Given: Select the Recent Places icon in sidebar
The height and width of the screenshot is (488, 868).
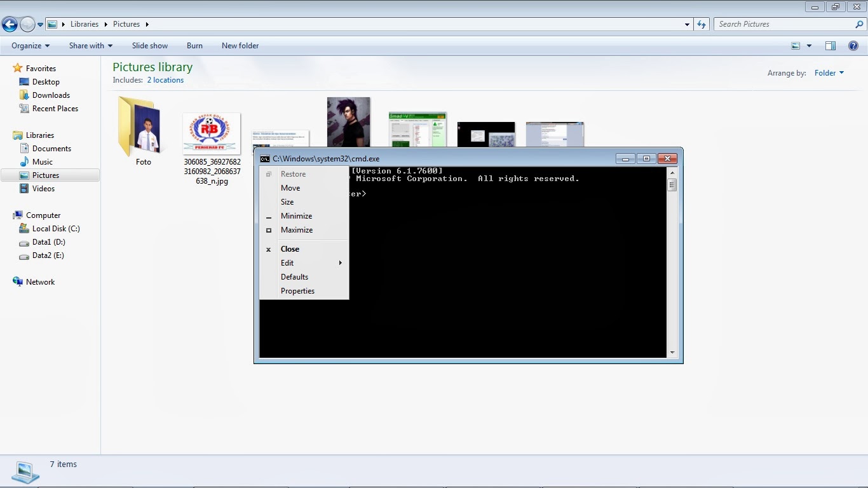Looking at the screenshot, I should [x=25, y=109].
